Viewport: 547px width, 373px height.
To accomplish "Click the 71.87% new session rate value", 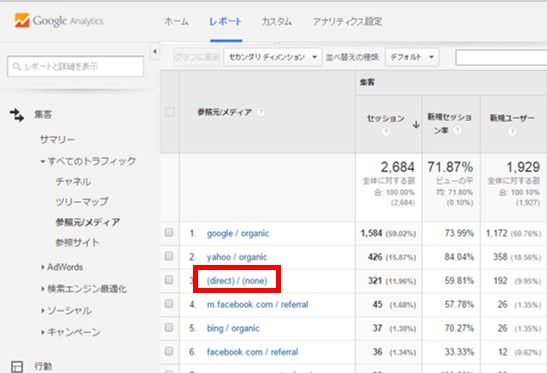I will click(450, 167).
